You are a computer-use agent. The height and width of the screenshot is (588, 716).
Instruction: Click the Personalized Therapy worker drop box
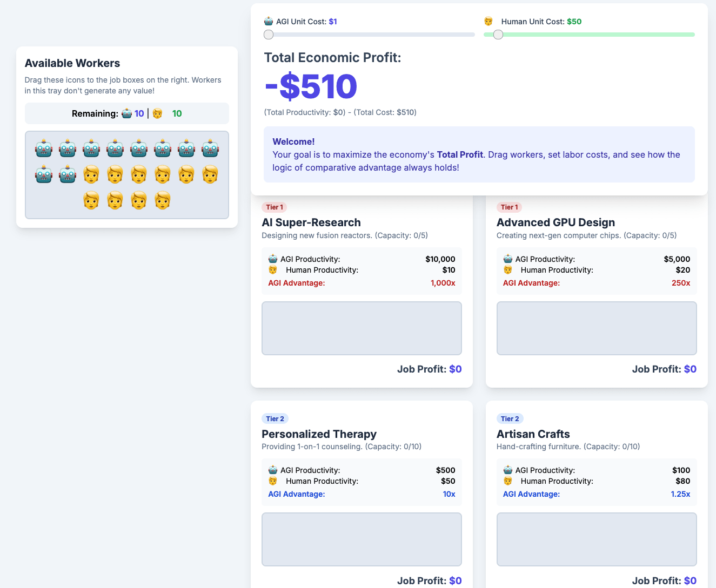[362, 539]
